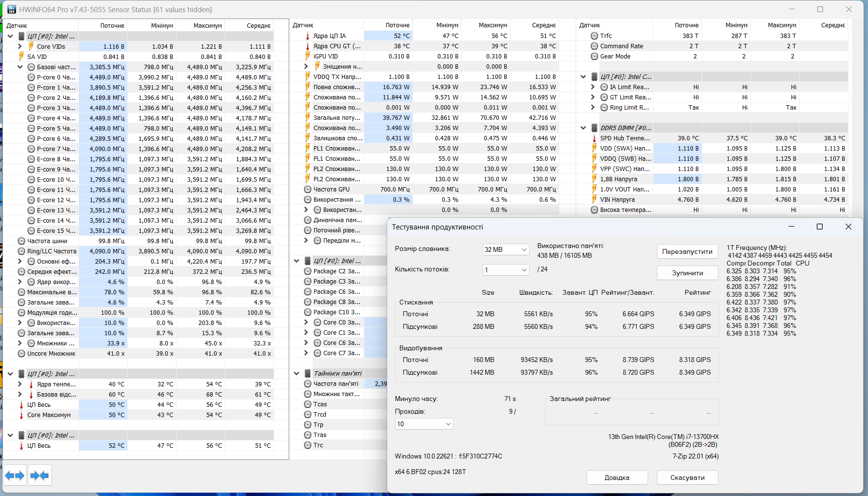Image resolution: width=868 pixels, height=496 pixels.
Task: Click the icon beside Package C10
Action: coord(308,312)
